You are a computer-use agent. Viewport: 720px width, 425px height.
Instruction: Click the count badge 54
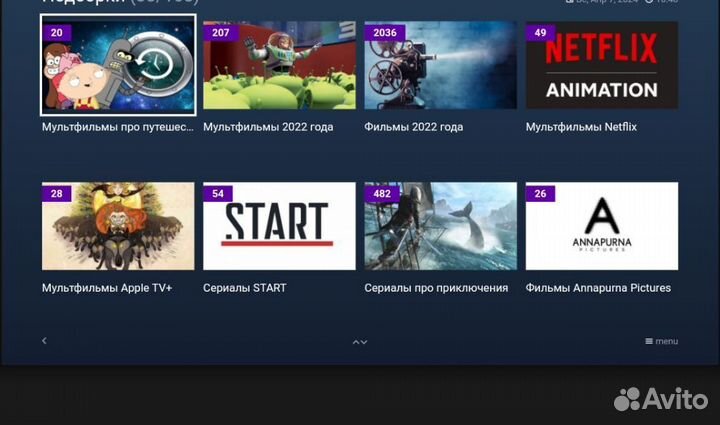coord(218,194)
